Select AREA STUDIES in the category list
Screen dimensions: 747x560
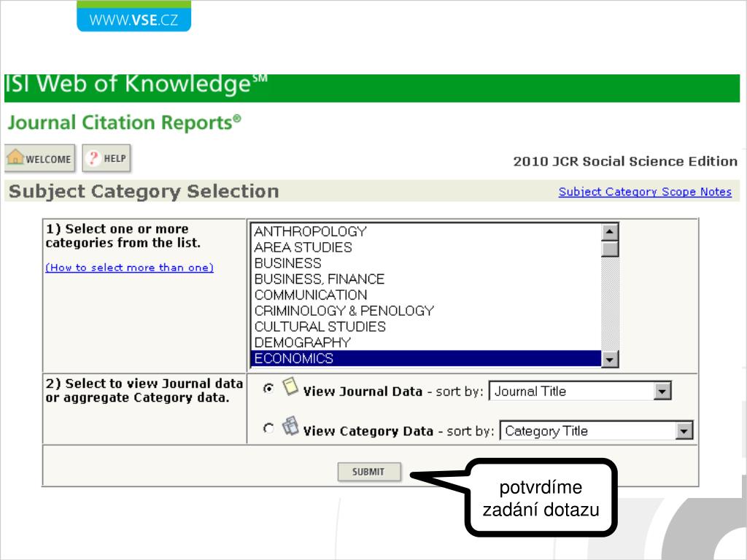[426, 247]
